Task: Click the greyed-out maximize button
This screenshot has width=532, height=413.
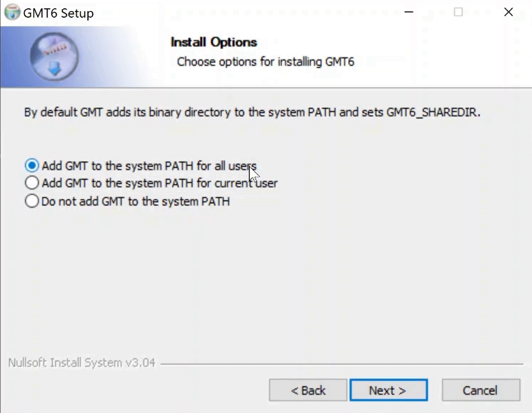Action: 458,12
